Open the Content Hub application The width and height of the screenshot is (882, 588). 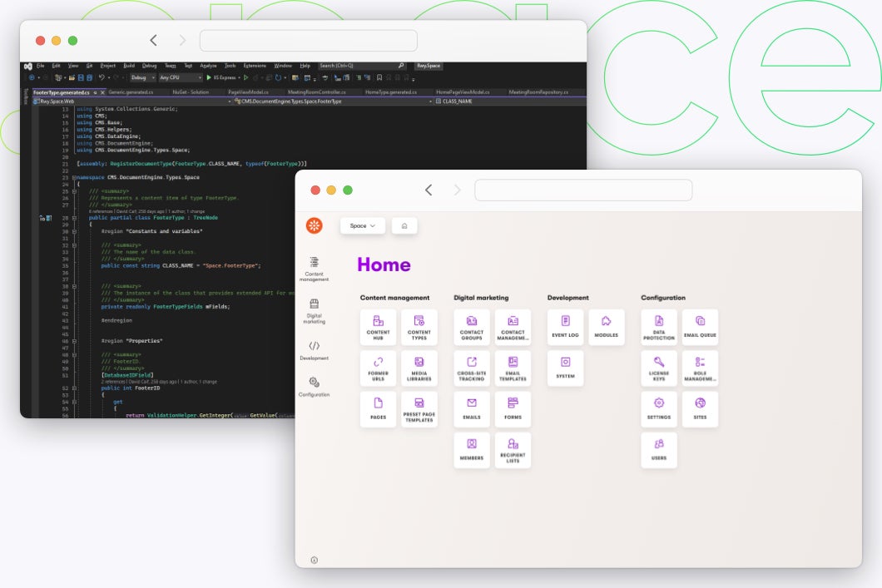point(378,326)
